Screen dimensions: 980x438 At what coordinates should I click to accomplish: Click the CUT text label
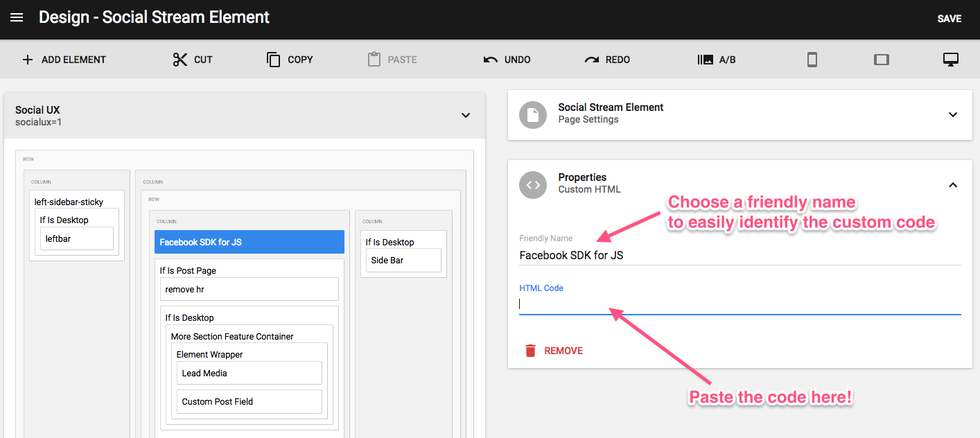coord(203,60)
